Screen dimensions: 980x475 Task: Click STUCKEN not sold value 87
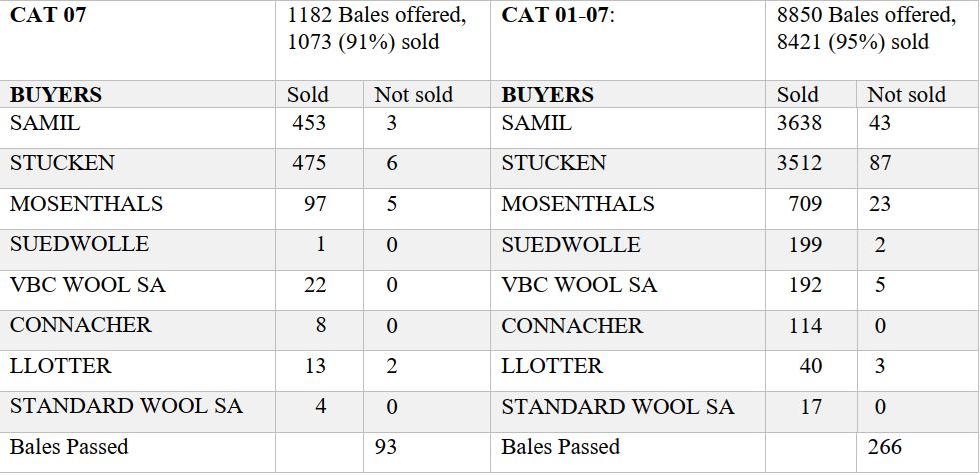[x=879, y=163]
